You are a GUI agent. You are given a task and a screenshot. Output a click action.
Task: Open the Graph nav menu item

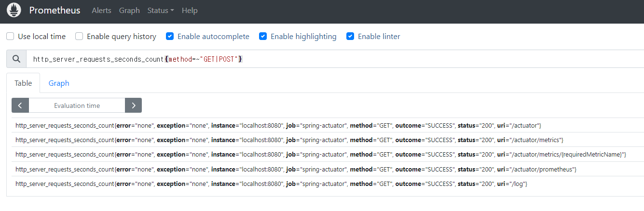tap(129, 10)
